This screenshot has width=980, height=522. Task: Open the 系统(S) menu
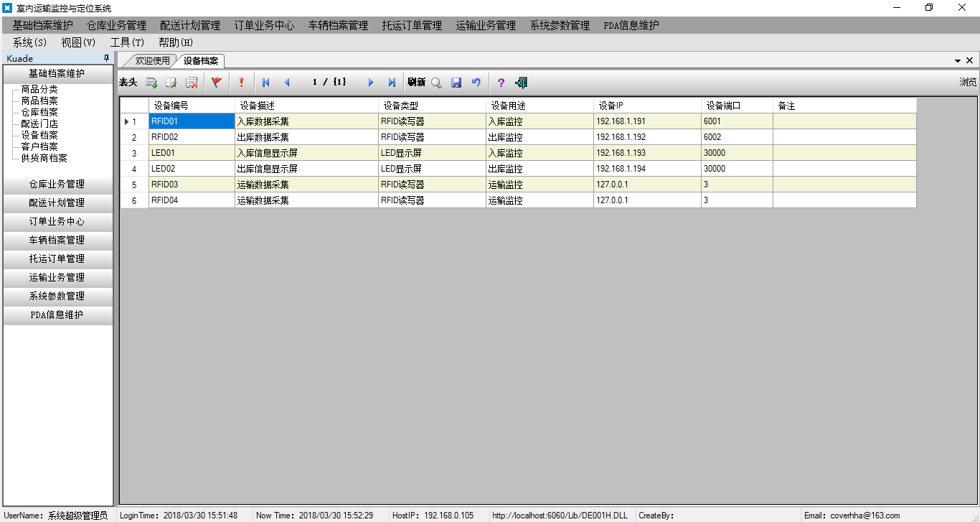(29, 42)
